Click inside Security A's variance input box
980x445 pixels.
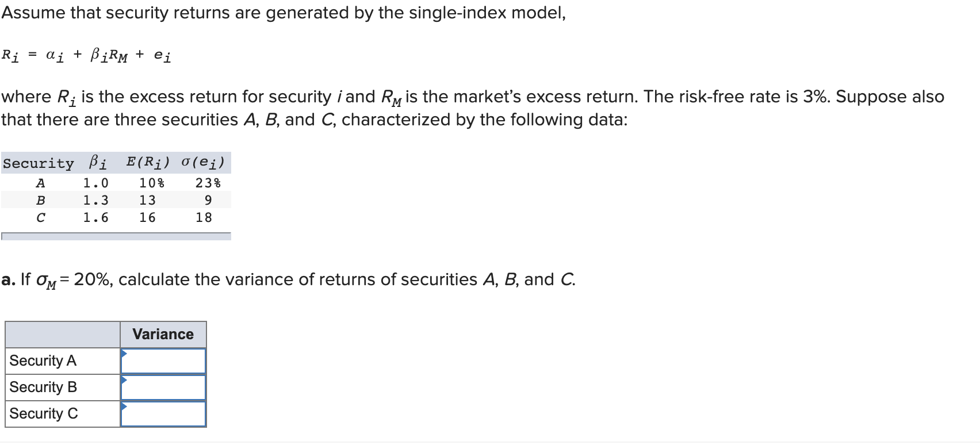(167, 361)
